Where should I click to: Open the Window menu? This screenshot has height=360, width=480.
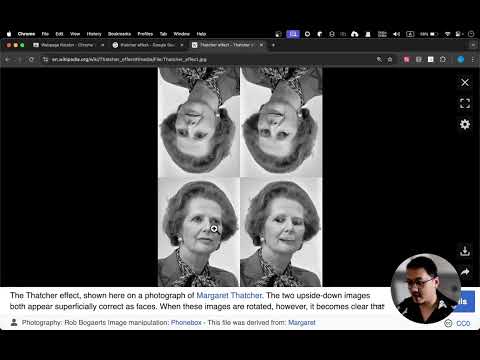181,34
